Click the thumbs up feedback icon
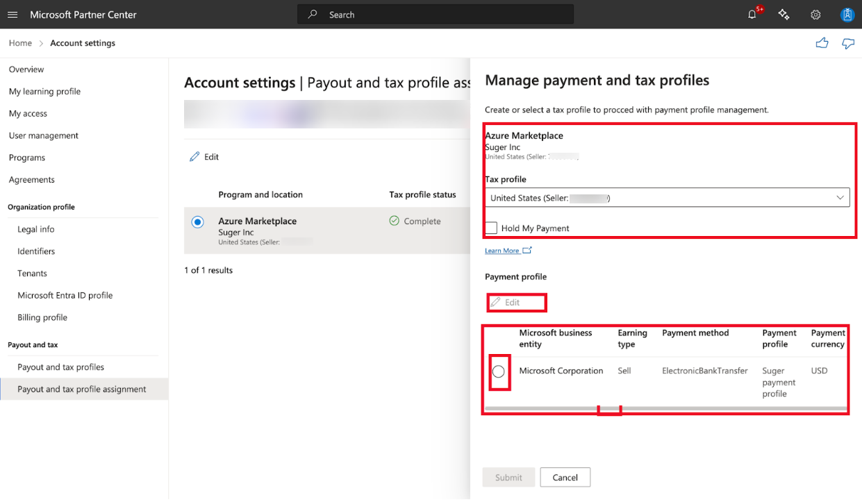862x504 pixels. [x=822, y=43]
